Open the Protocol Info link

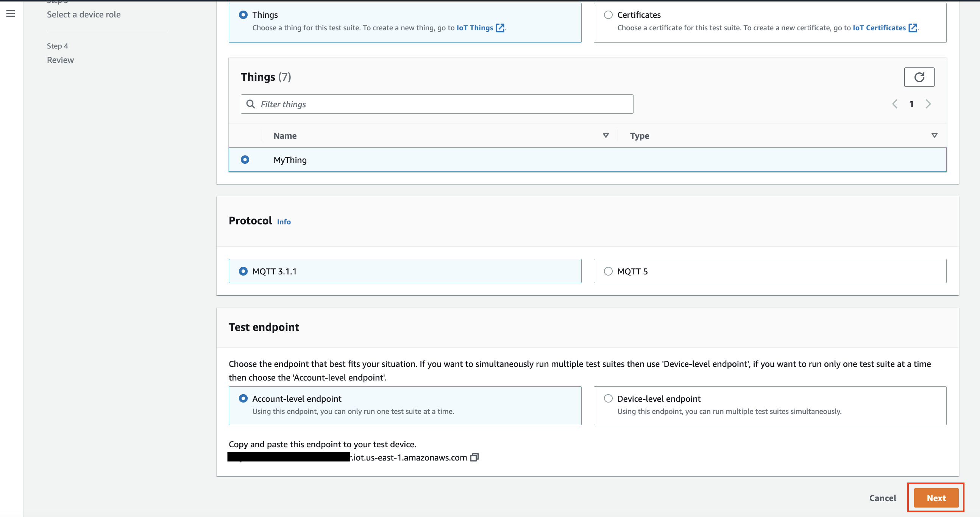pyautogui.click(x=283, y=222)
